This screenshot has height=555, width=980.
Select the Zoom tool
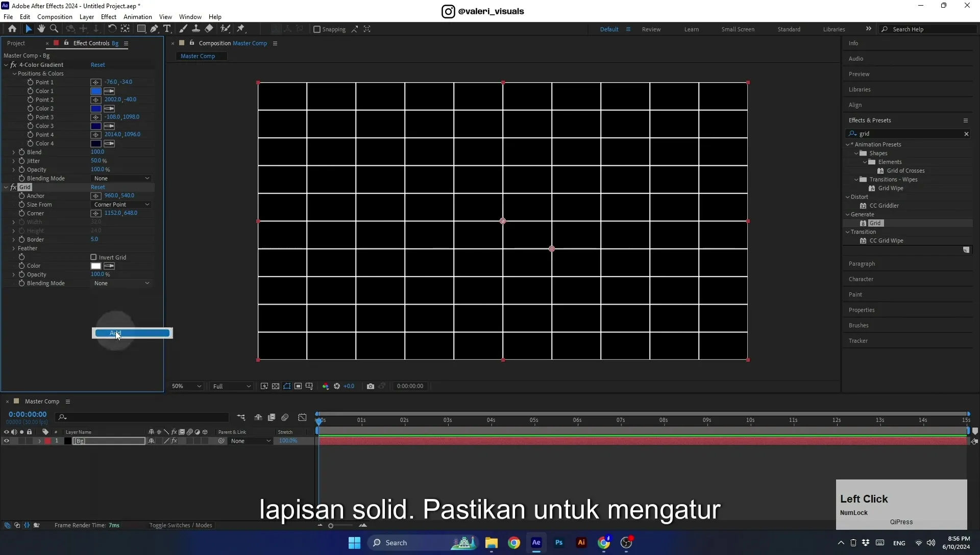54,29
